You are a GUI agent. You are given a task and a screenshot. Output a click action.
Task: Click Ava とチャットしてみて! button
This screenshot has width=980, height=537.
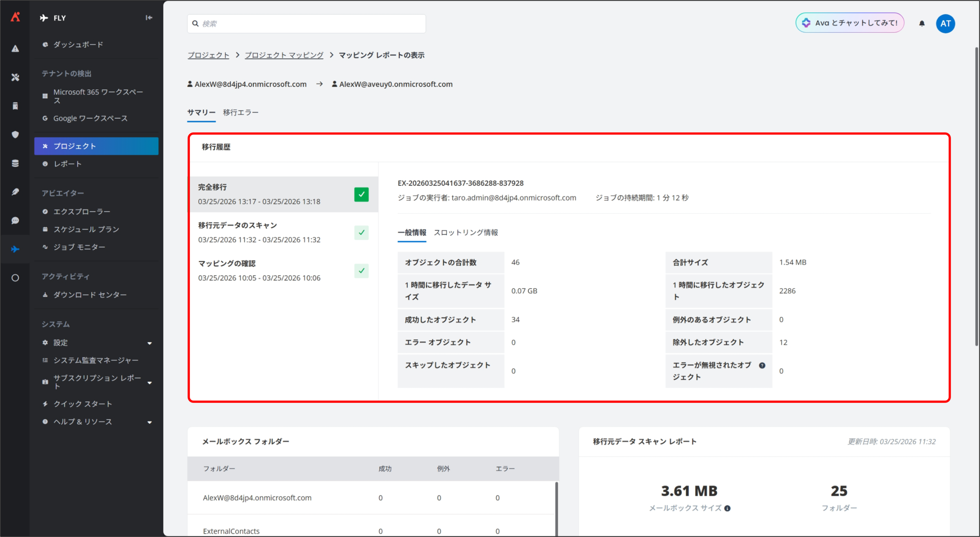point(849,23)
